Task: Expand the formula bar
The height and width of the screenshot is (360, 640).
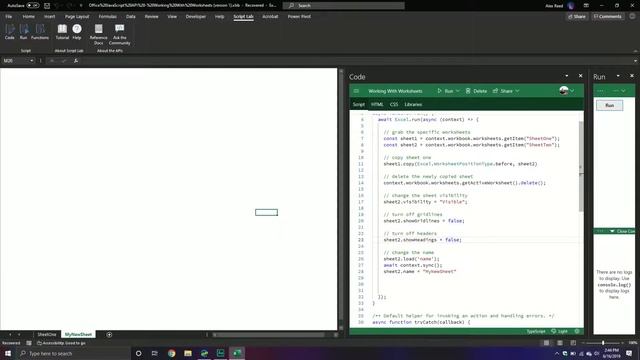Action: point(635,60)
